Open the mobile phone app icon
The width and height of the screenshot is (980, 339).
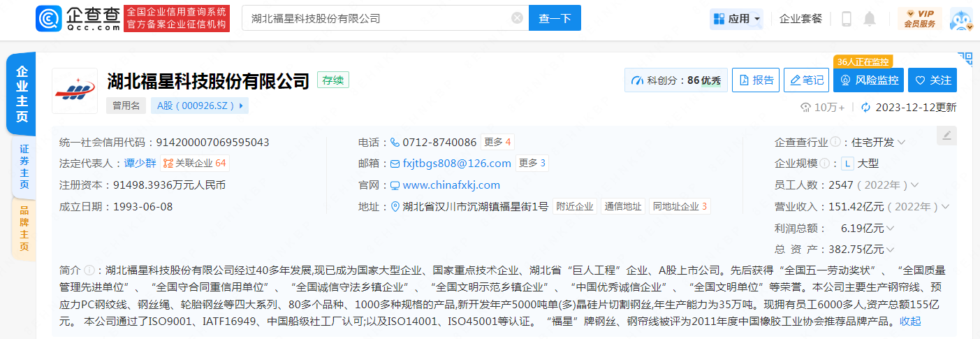point(847,19)
